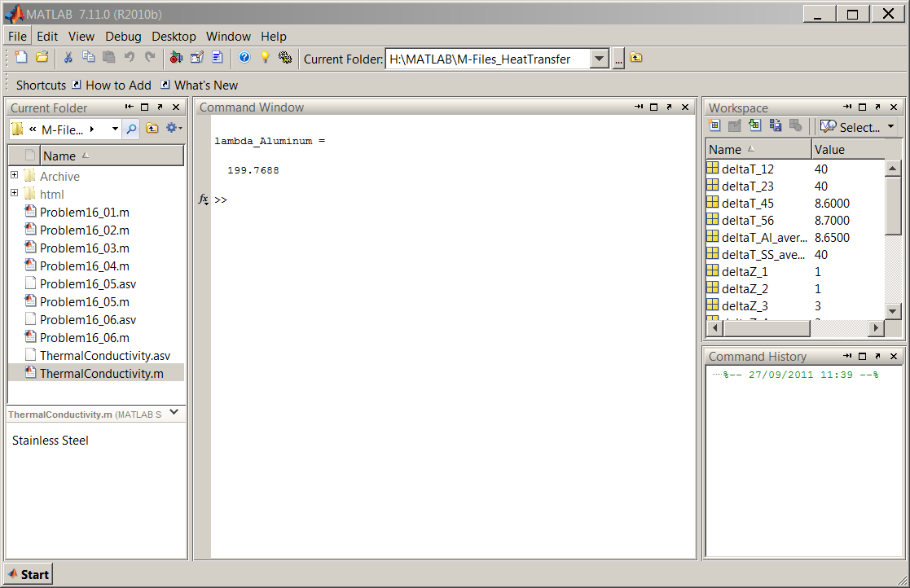The width and height of the screenshot is (910, 588).
Task: Create a new variable in Workspace toolbar
Action: pyautogui.click(x=714, y=125)
